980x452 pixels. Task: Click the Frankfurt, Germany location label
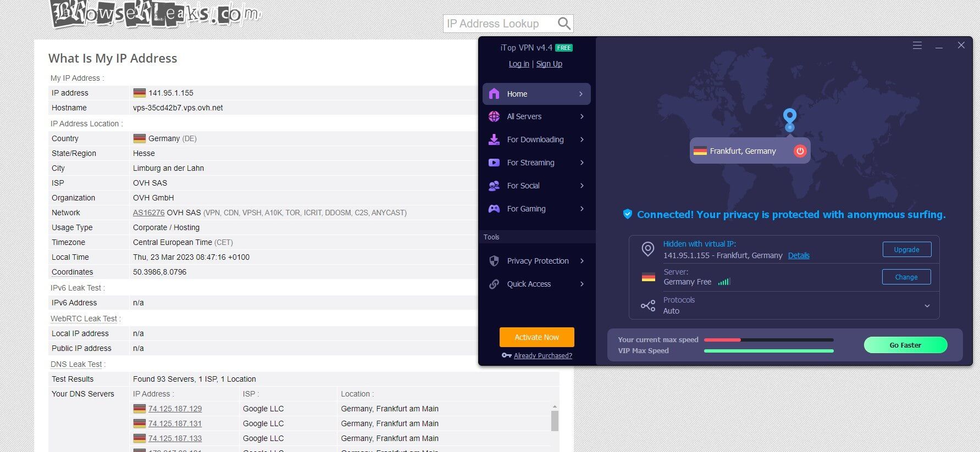[x=743, y=151]
